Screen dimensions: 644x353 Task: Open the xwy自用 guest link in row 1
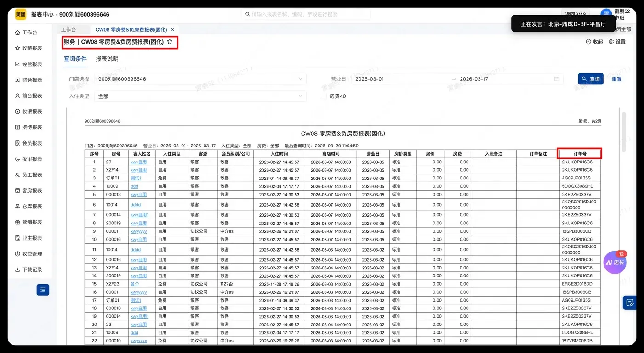point(139,162)
